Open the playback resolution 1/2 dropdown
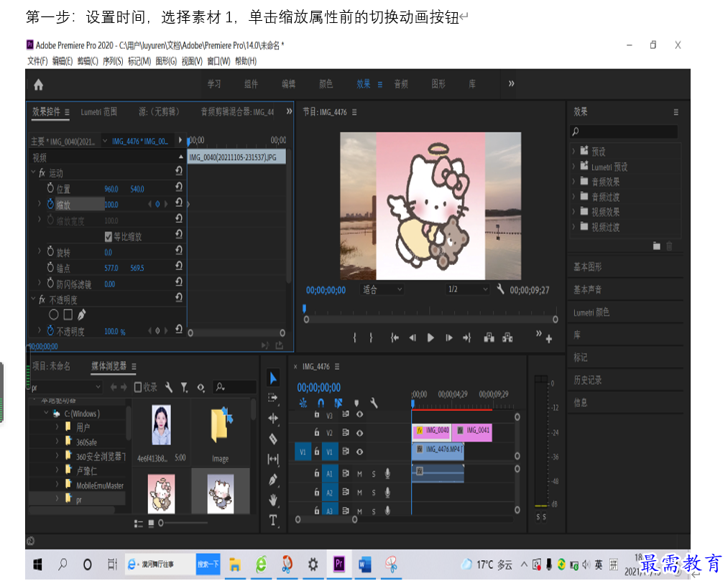This screenshot has width=728, height=586. pos(467,289)
